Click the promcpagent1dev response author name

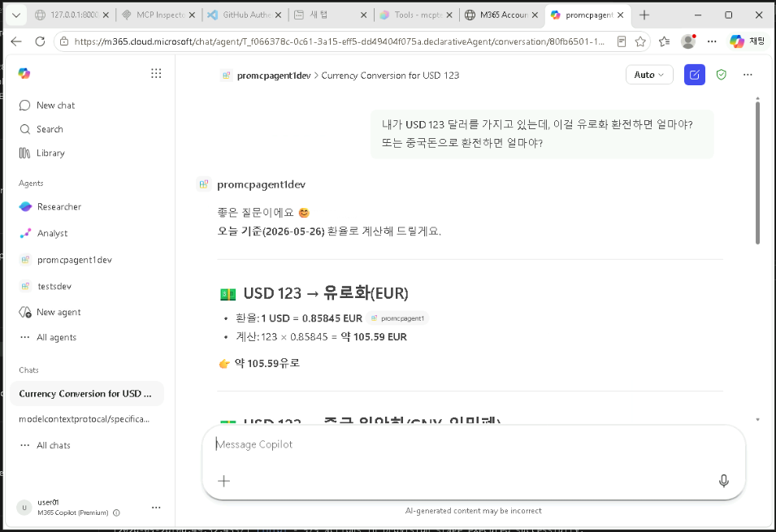tap(262, 184)
